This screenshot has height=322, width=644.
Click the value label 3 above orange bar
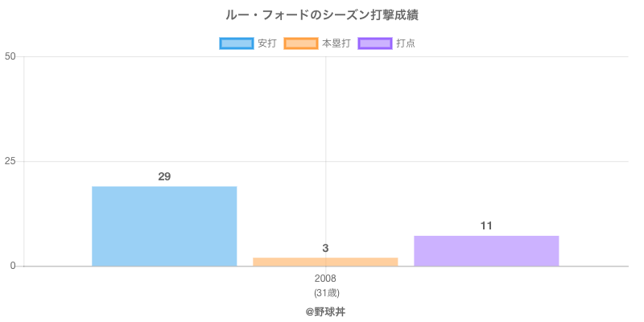(x=325, y=248)
